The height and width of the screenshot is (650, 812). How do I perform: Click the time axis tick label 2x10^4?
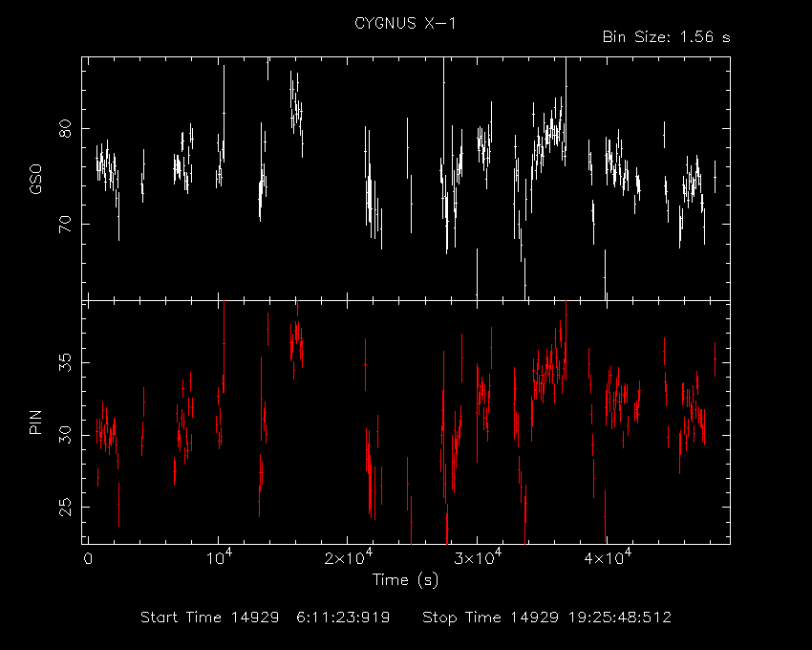(x=348, y=557)
